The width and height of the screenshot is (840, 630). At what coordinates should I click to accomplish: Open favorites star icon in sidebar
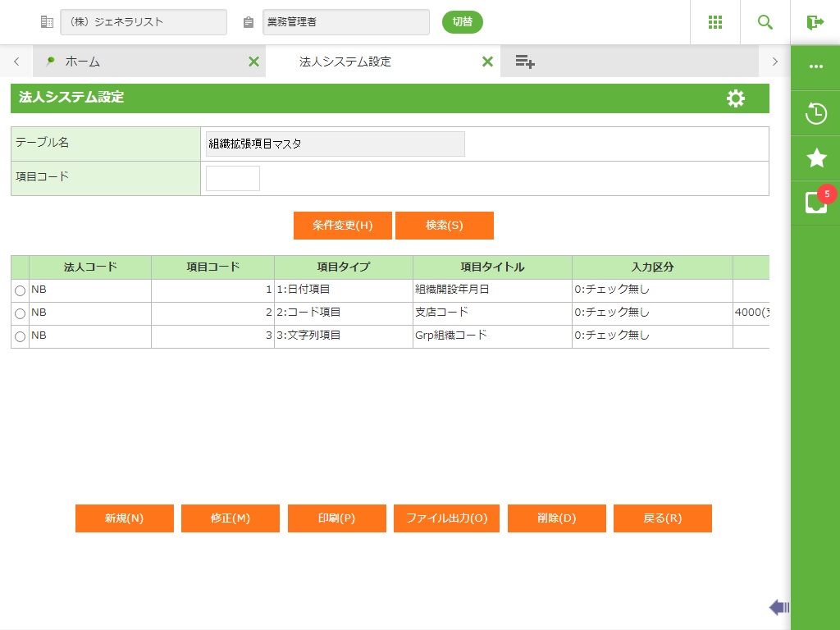(815, 158)
